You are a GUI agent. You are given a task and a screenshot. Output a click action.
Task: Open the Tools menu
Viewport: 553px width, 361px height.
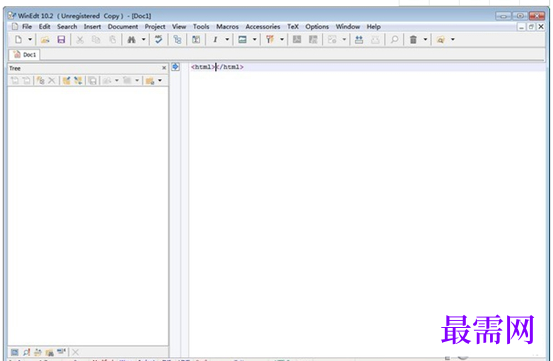tap(201, 26)
